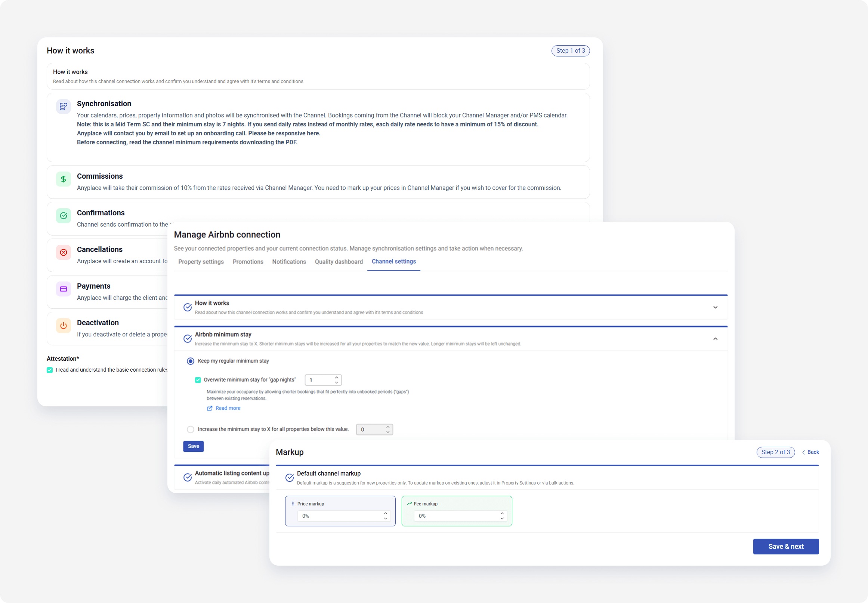Click the Payments card icon
Image resolution: width=868 pixels, height=603 pixels.
pos(64,289)
